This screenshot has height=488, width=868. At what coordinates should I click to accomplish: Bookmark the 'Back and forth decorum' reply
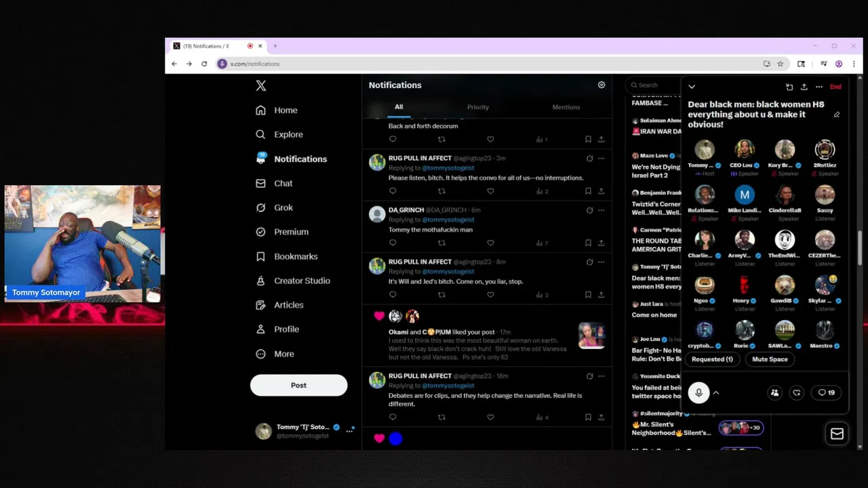[588, 139]
